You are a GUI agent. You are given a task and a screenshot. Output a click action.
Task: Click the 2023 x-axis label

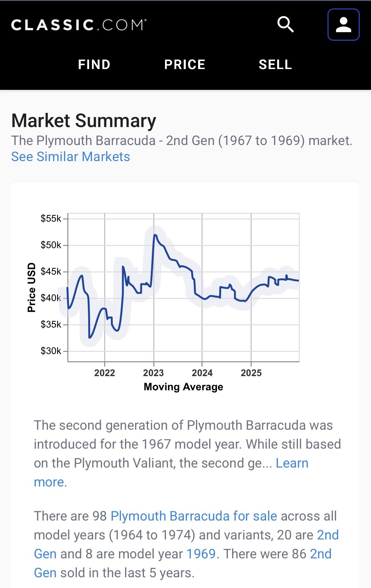pyautogui.click(x=153, y=373)
